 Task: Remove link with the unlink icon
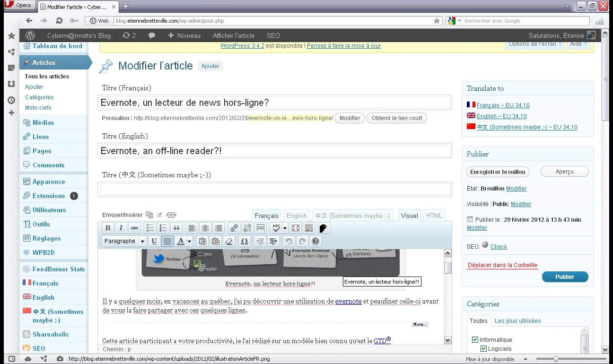[247, 228]
